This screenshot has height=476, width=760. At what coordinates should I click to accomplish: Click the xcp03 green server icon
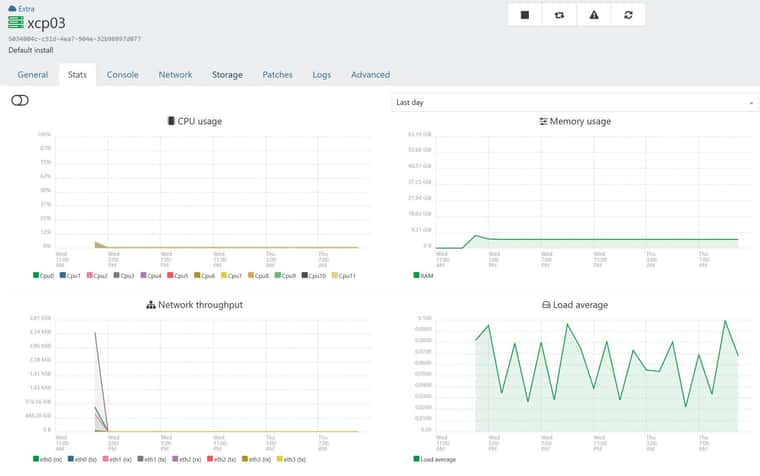click(16, 22)
